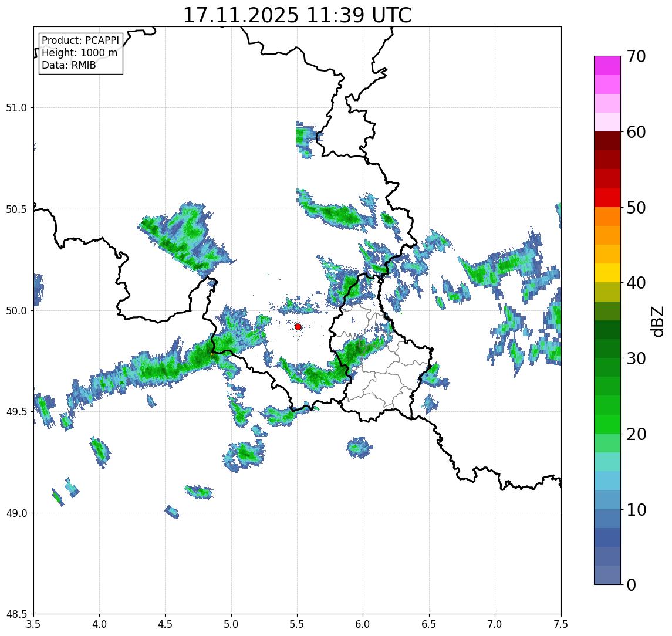Click the latitude axis label 50.0

tap(16, 311)
